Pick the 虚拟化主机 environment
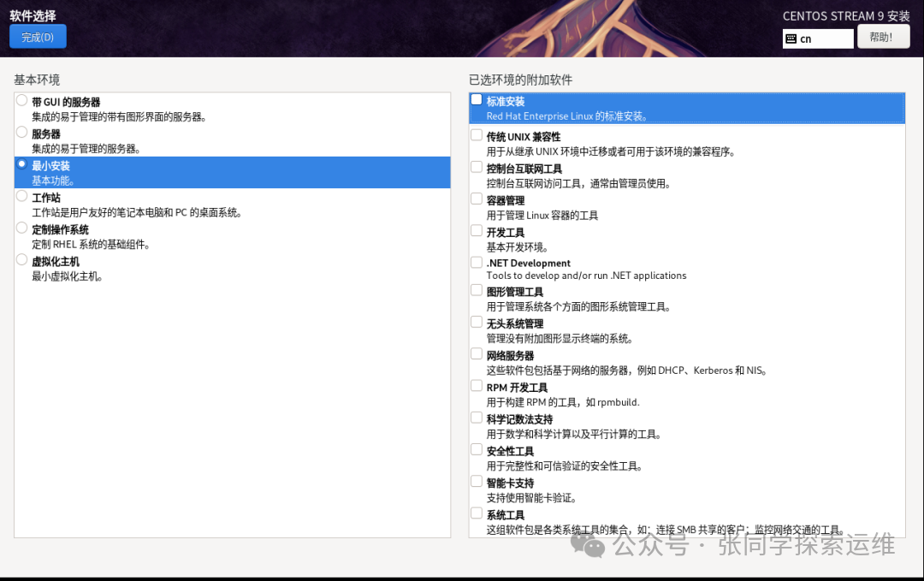The width and height of the screenshot is (924, 581). [21, 260]
